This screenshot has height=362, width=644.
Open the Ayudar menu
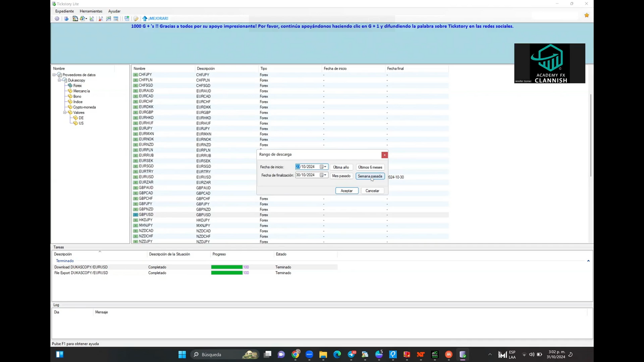click(114, 11)
